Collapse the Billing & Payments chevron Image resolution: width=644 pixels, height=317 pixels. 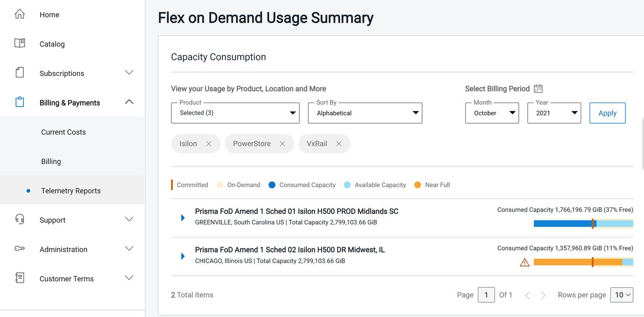(x=129, y=102)
